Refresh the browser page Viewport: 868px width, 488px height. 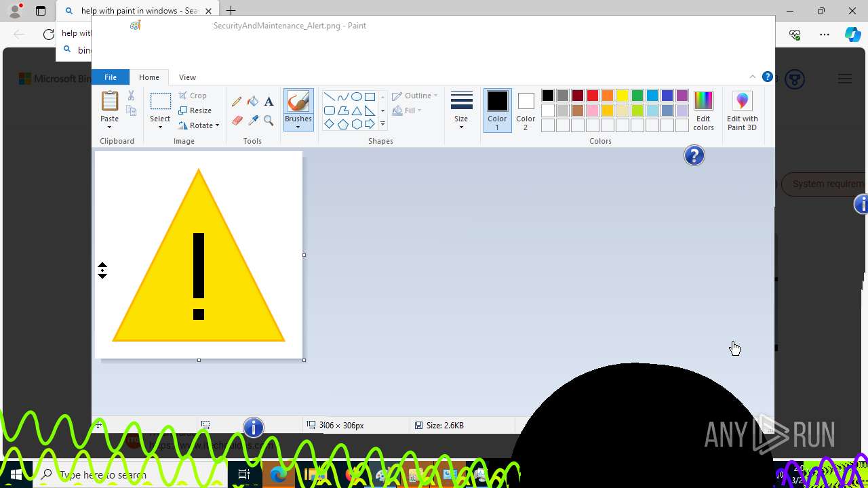(x=49, y=34)
